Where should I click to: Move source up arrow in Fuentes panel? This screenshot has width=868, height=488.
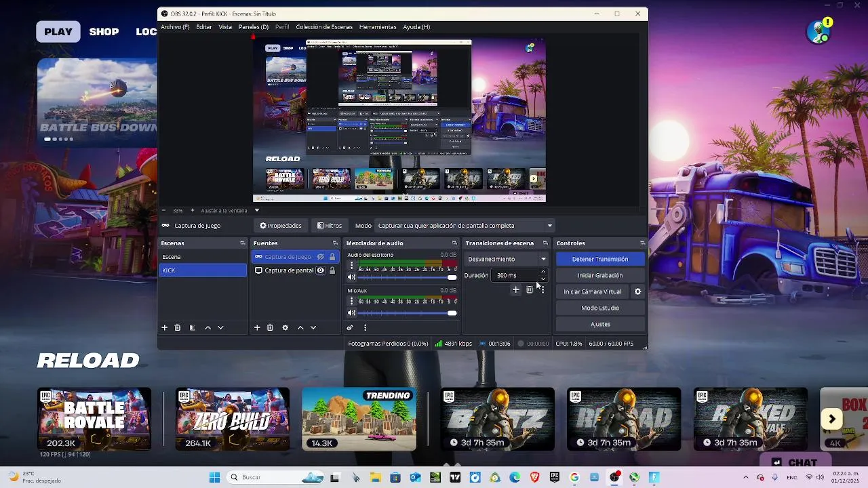click(x=300, y=327)
